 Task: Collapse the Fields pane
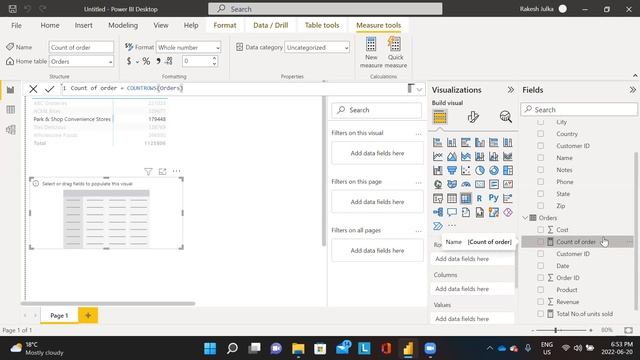(x=632, y=90)
